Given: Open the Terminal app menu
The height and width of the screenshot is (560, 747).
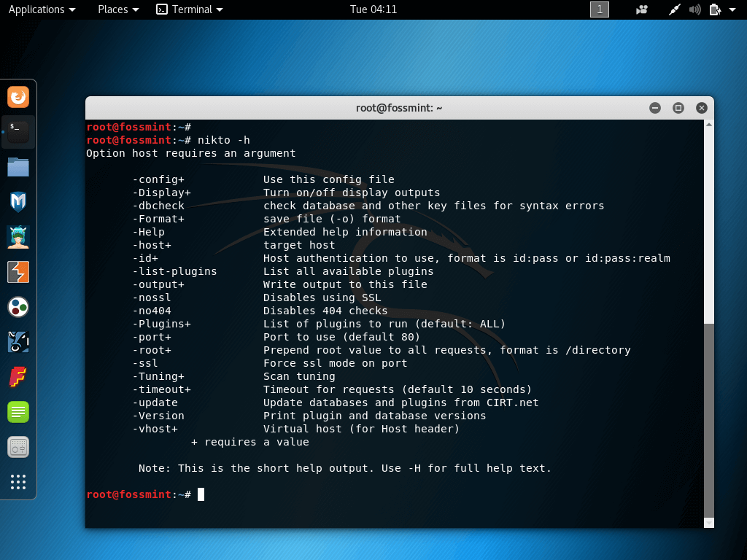Looking at the screenshot, I should (x=190, y=9).
